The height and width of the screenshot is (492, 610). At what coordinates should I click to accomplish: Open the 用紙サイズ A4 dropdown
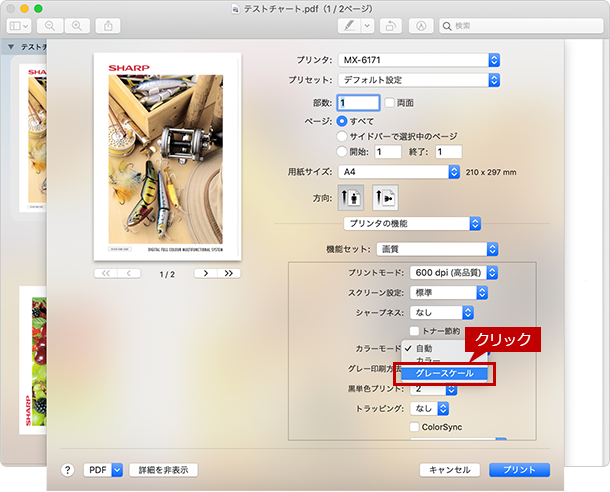click(x=397, y=171)
